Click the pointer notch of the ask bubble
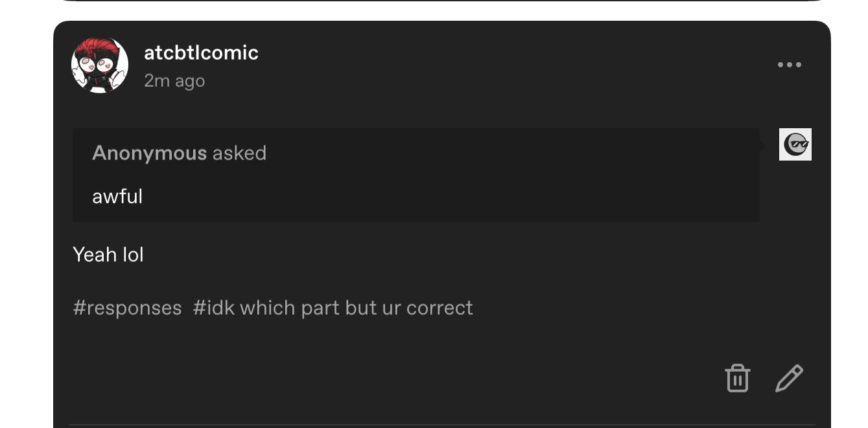The width and height of the screenshot is (868, 428). point(763,147)
